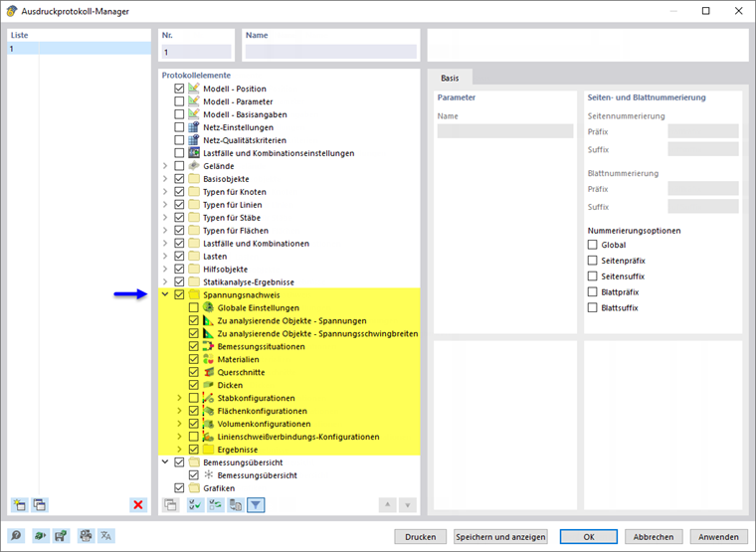Enable the Modell - Parameter checkbox

pyautogui.click(x=179, y=101)
